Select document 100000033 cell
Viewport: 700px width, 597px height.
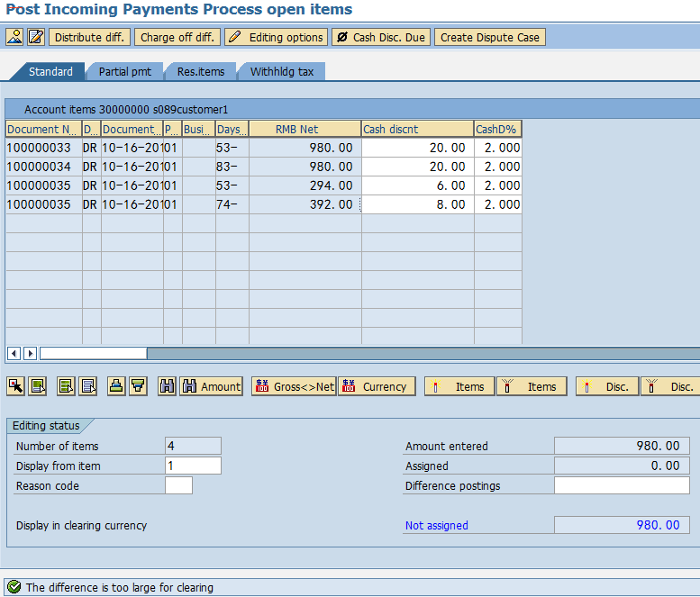[x=44, y=148]
